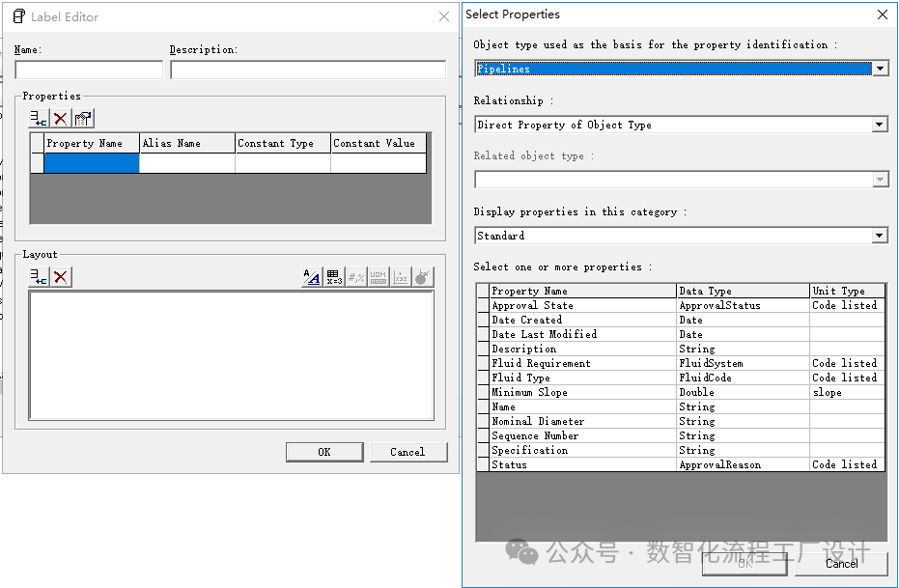Select the 'Name' property row in the list

click(681, 406)
